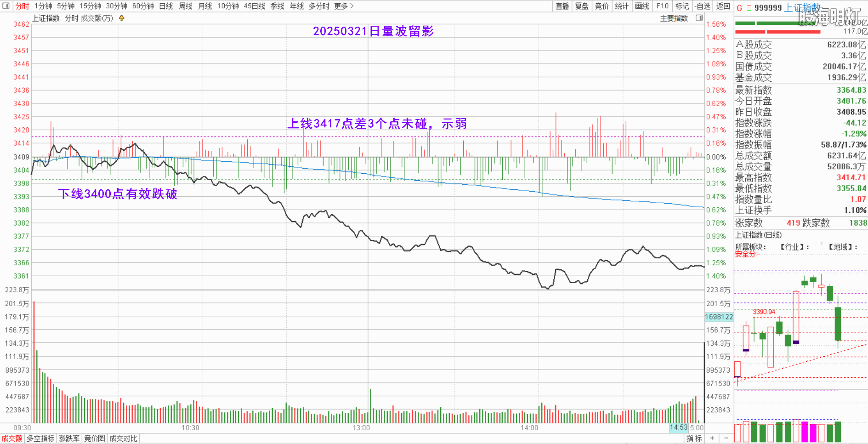Viewport: 868px width, 444px height.
Task: Click the 跌家数 value 1838
Action: (x=858, y=222)
